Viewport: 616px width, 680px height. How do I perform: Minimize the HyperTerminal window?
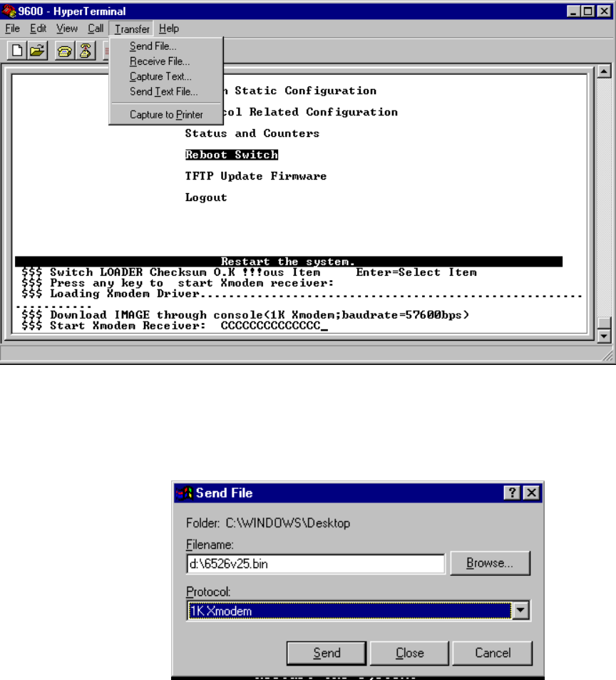[x=573, y=11]
